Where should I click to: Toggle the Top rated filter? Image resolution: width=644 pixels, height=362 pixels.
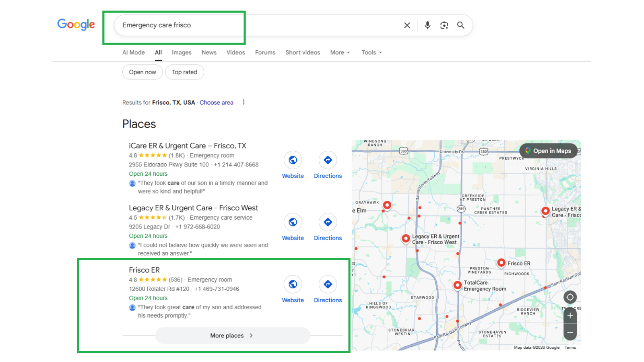[184, 72]
